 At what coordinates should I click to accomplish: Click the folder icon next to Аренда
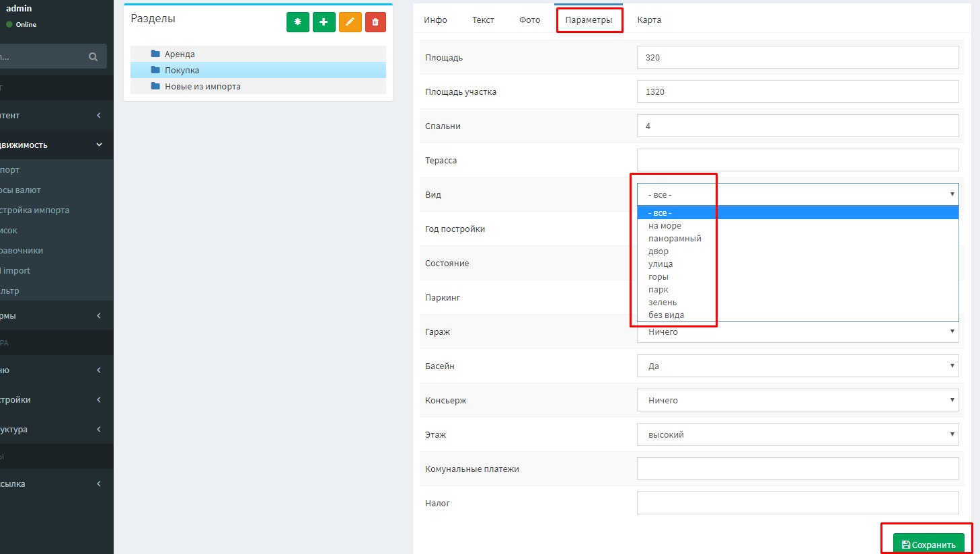point(155,54)
